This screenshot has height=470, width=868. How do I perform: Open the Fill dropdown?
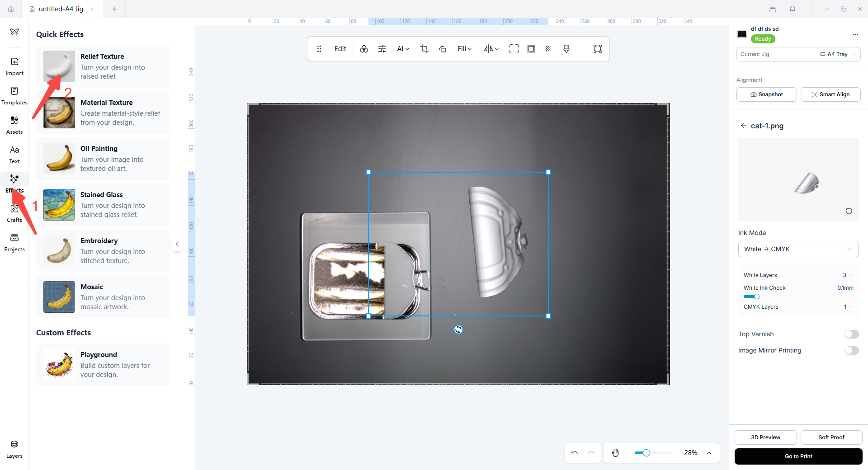pos(464,49)
